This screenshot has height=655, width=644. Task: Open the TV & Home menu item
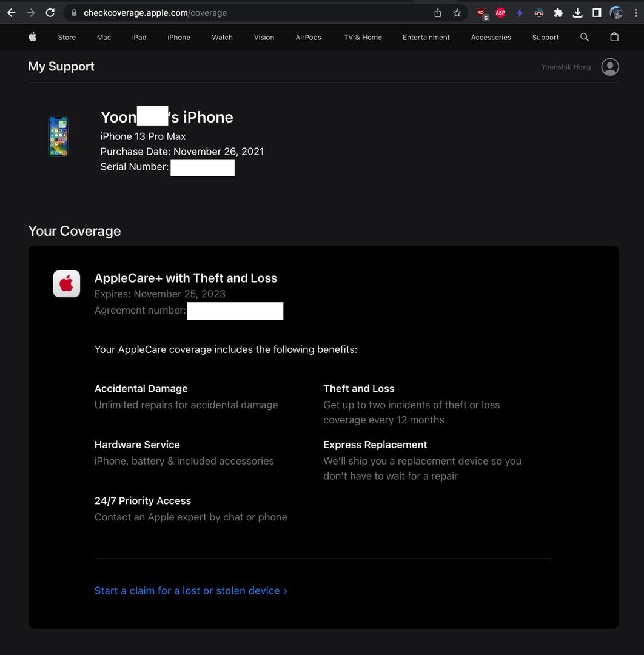(x=363, y=37)
